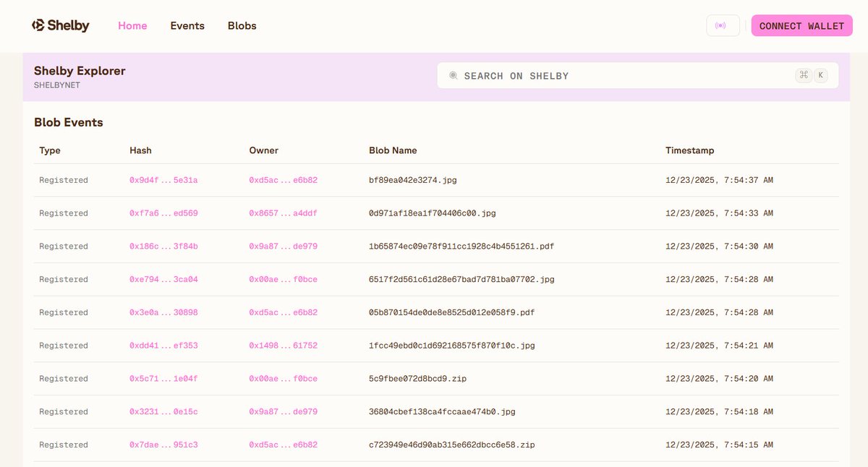Image resolution: width=868 pixels, height=467 pixels.
Task: Open hash 0x3231...0e15c
Action: [163, 412]
